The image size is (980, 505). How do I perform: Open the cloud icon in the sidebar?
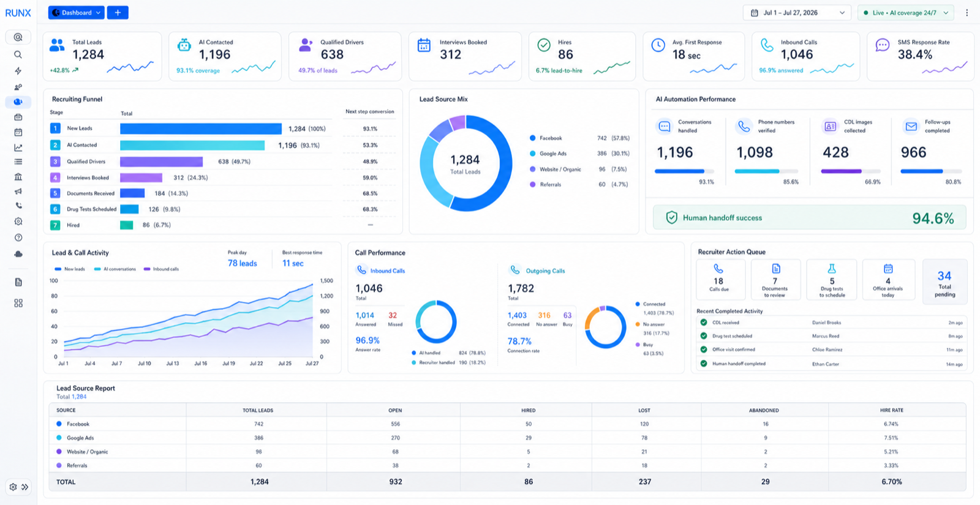[18, 253]
